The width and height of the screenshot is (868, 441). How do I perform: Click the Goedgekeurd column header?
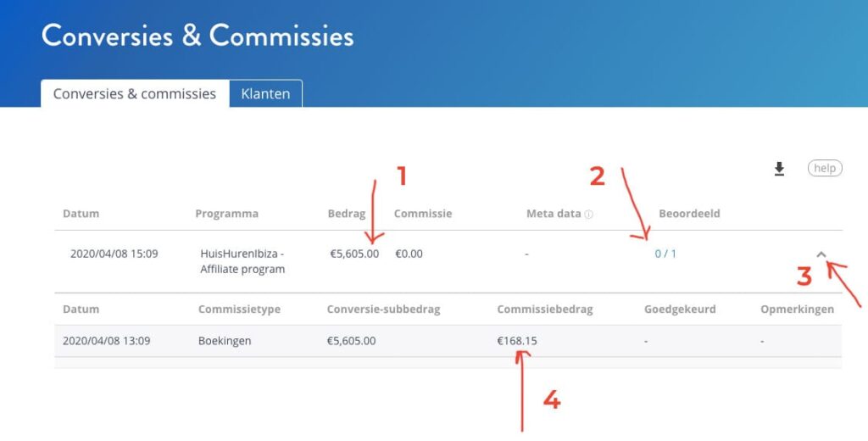point(680,310)
